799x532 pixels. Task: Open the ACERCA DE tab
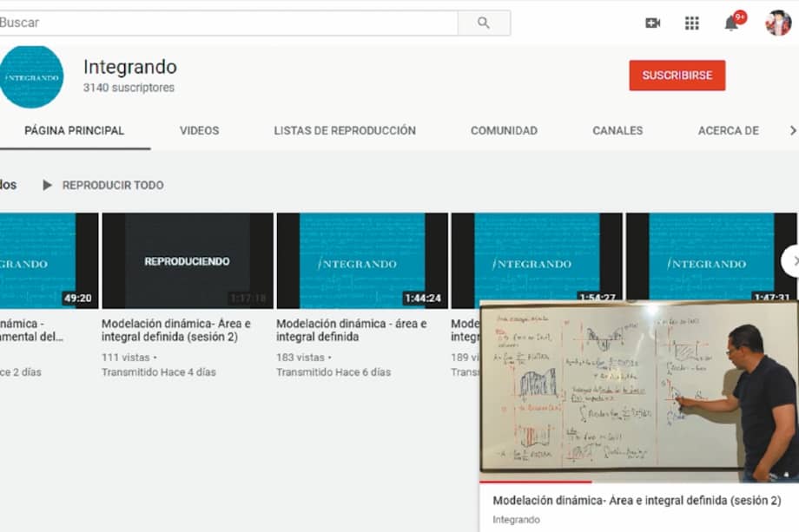click(x=730, y=130)
